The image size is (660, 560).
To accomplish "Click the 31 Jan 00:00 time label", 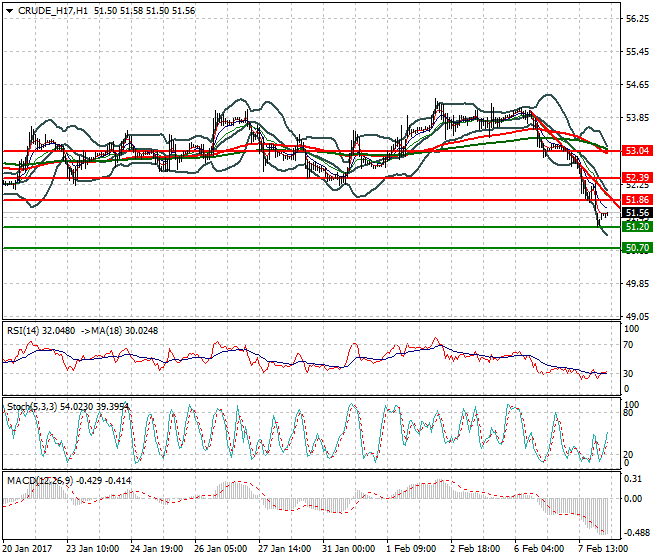I will [350, 549].
